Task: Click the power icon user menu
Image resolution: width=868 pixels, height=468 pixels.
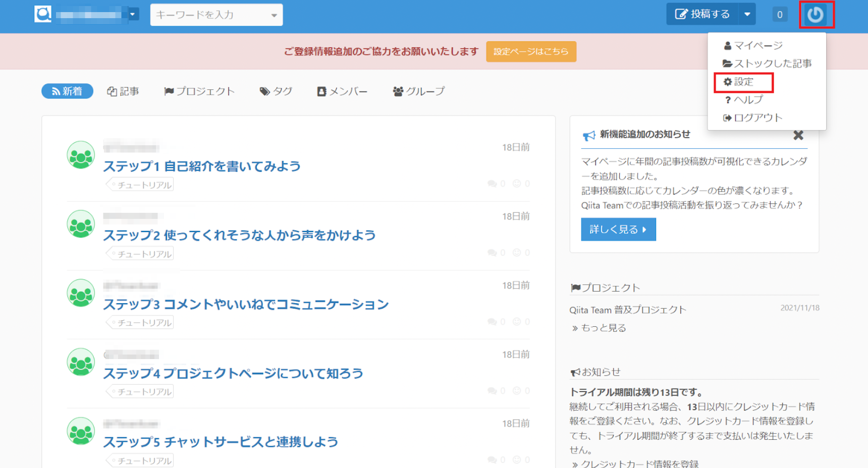Action: (816, 15)
